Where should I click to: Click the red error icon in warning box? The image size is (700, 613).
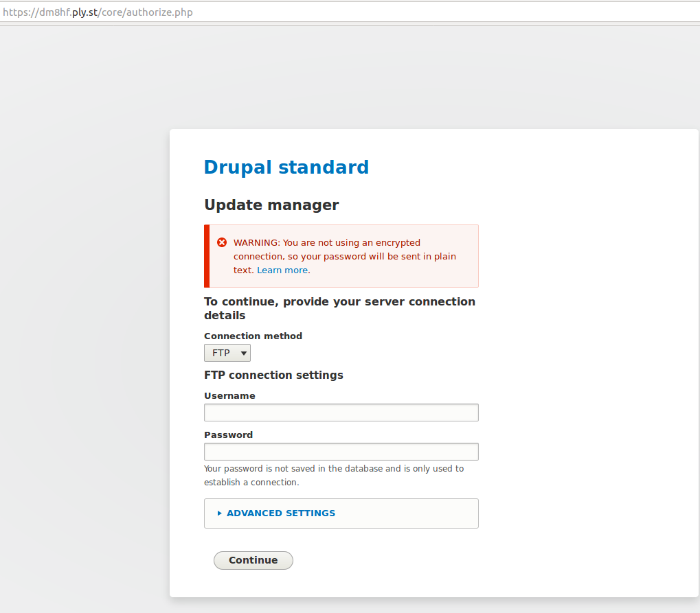pos(222,242)
